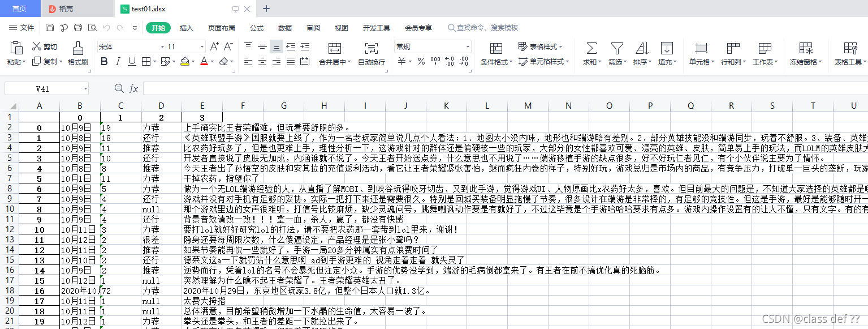Viewport: 868px width, 329px height.
Task: Switch to the Data (数据) tab
Action: tap(285, 28)
